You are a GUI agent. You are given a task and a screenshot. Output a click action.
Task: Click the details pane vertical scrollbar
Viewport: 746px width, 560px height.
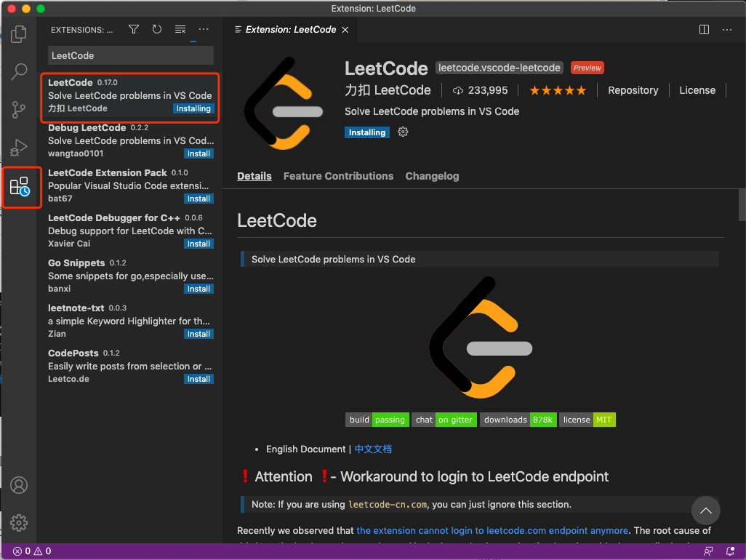click(742, 204)
